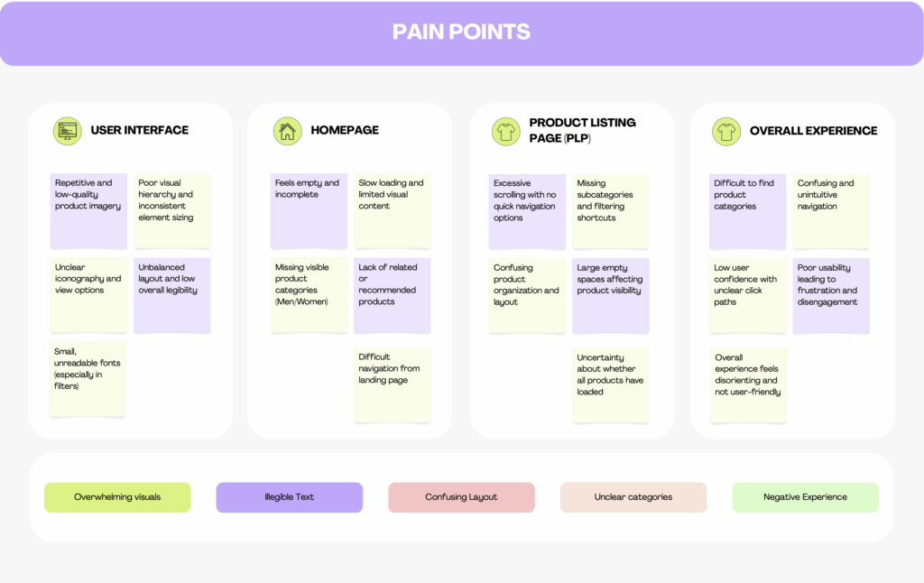This screenshot has width=924, height=583.
Task: Select the Unclear categories legend tag
Action: coord(633,497)
